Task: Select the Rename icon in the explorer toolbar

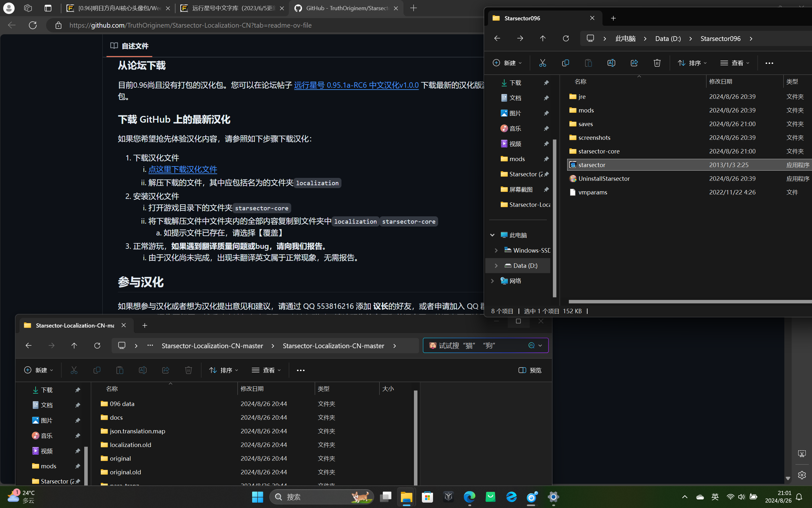Action: click(611, 63)
